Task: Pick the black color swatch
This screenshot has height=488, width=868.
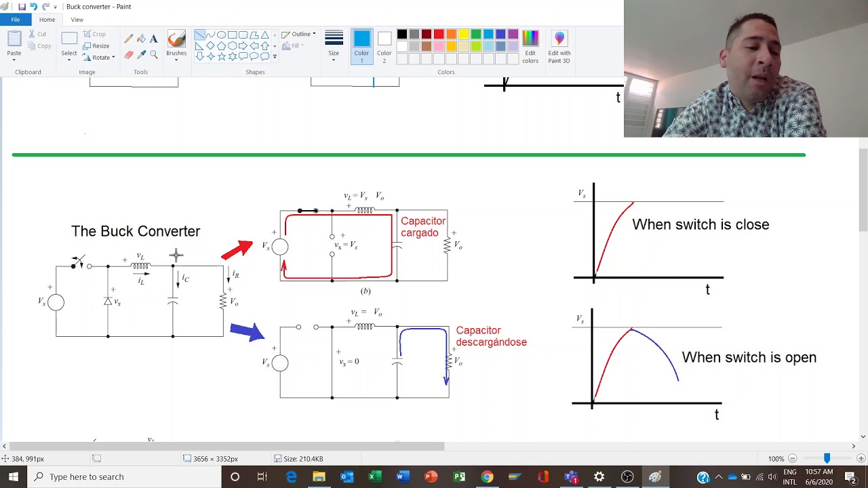Action: click(402, 35)
